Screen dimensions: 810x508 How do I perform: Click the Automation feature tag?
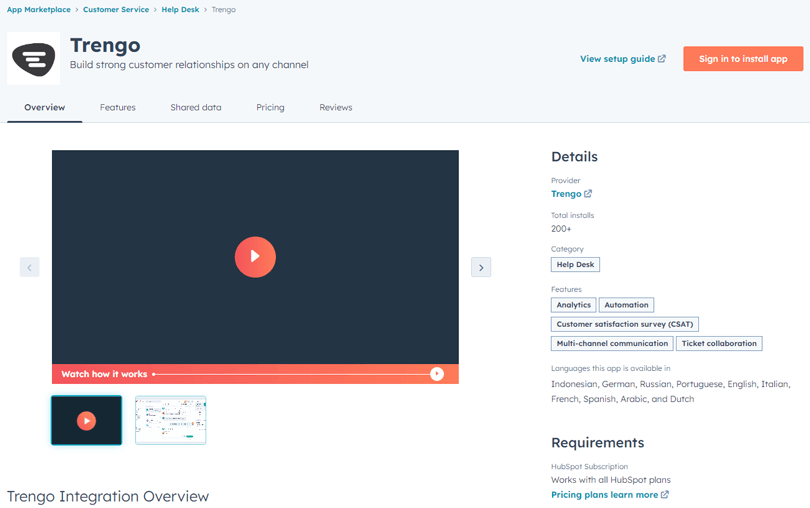pyautogui.click(x=626, y=305)
